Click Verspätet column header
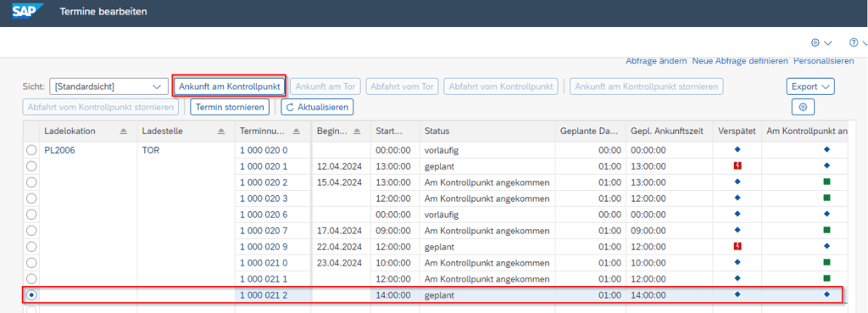 (x=737, y=131)
